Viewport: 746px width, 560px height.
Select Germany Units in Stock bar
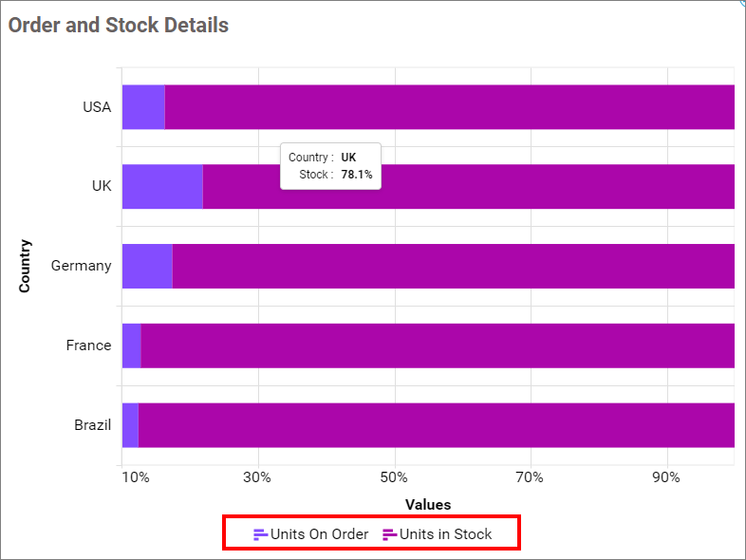[x=453, y=267]
